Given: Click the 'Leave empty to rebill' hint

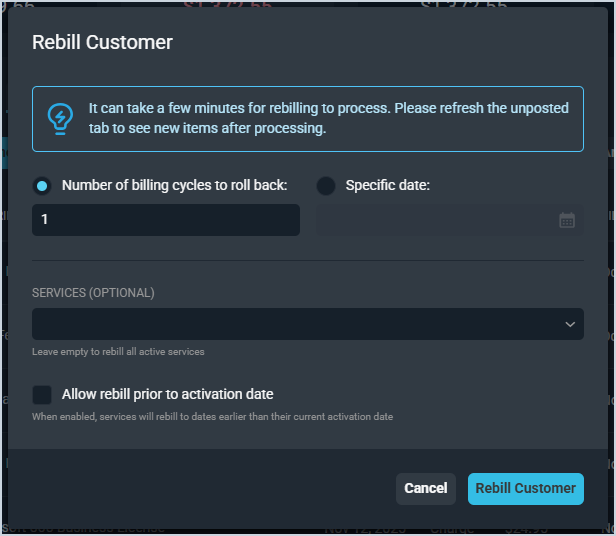Looking at the screenshot, I should 118,351.
